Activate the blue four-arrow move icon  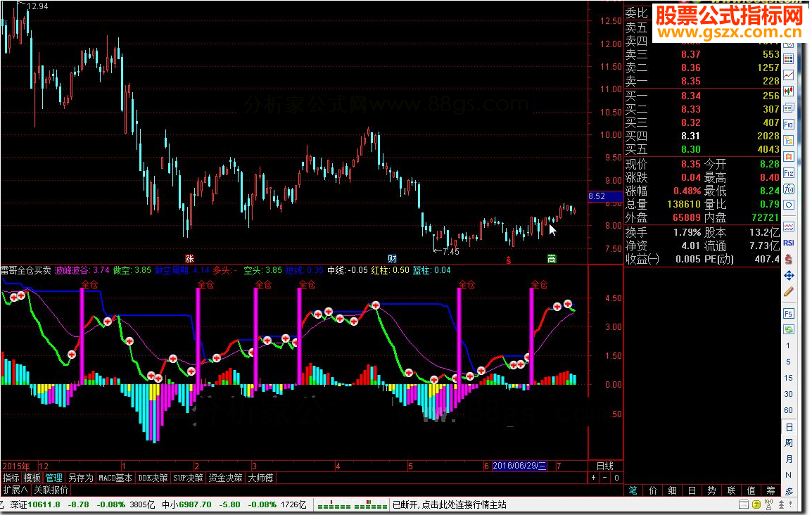click(x=789, y=275)
